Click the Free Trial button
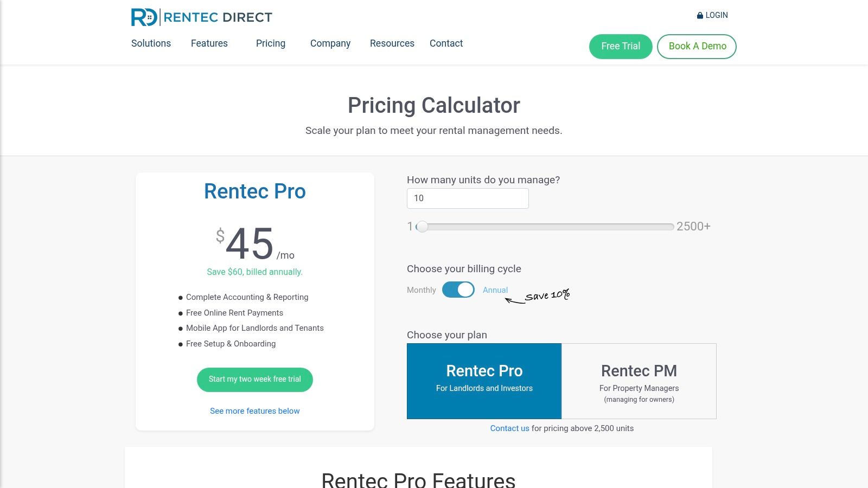The image size is (868, 488). (x=620, y=46)
